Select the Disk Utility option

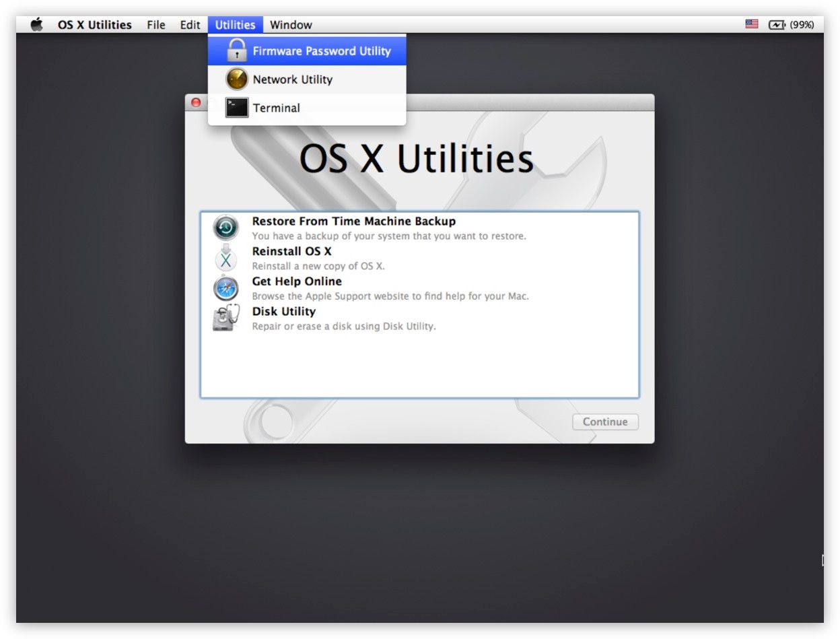point(419,318)
